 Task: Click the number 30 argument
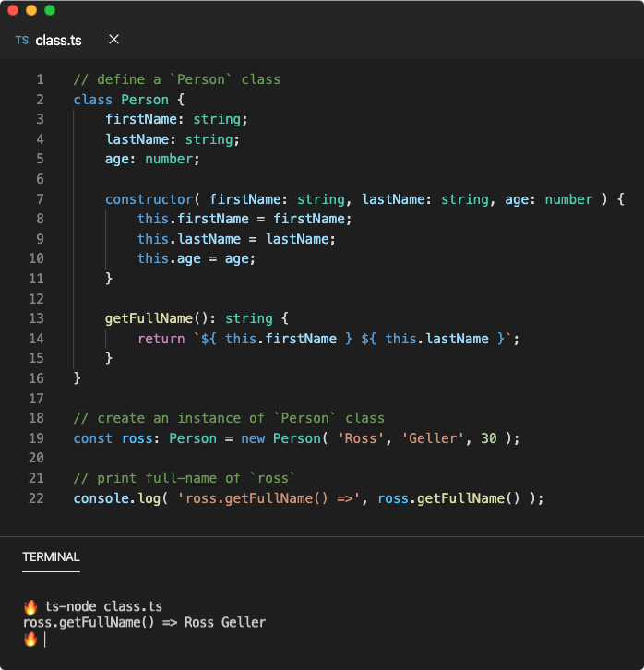[x=489, y=438]
